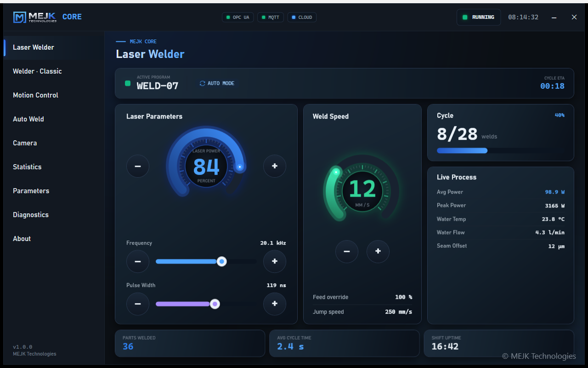
Task: Click the Pulse Width slider handle
Action: 215,304
